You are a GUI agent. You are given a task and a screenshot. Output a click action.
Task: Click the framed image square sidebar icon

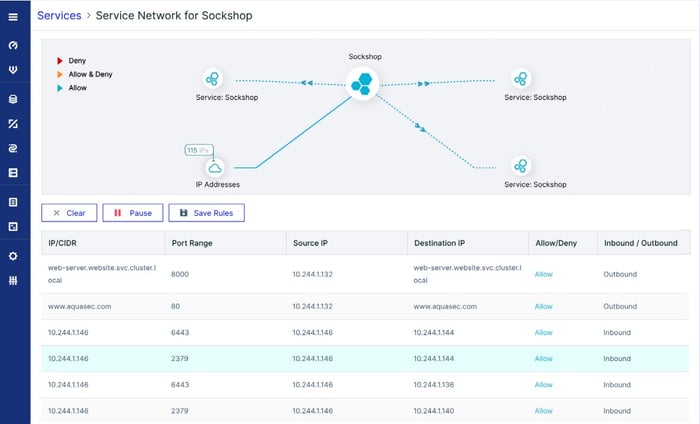13,227
